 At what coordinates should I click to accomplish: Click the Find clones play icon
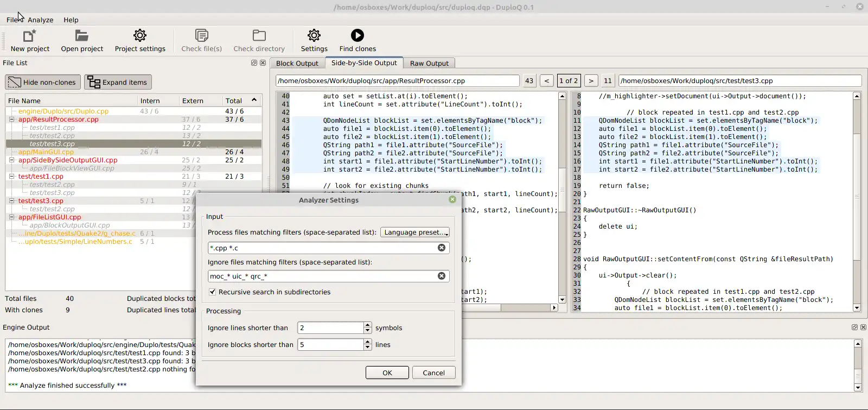click(x=357, y=36)
